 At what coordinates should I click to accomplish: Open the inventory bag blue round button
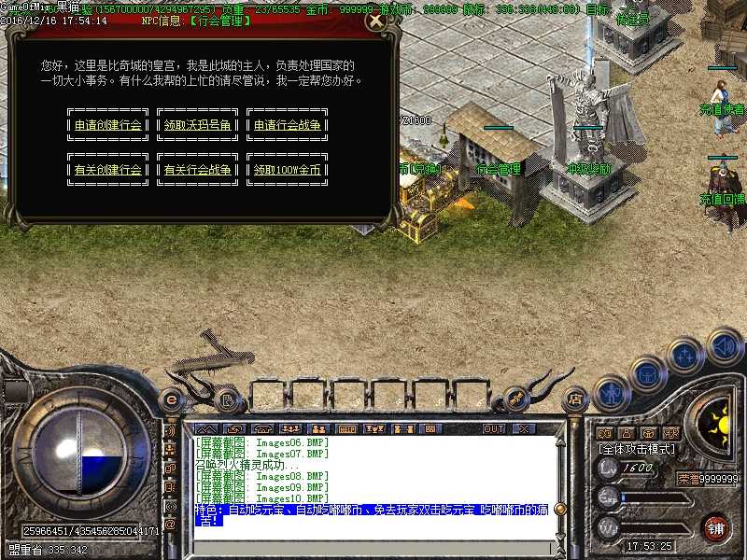(648, 373)
